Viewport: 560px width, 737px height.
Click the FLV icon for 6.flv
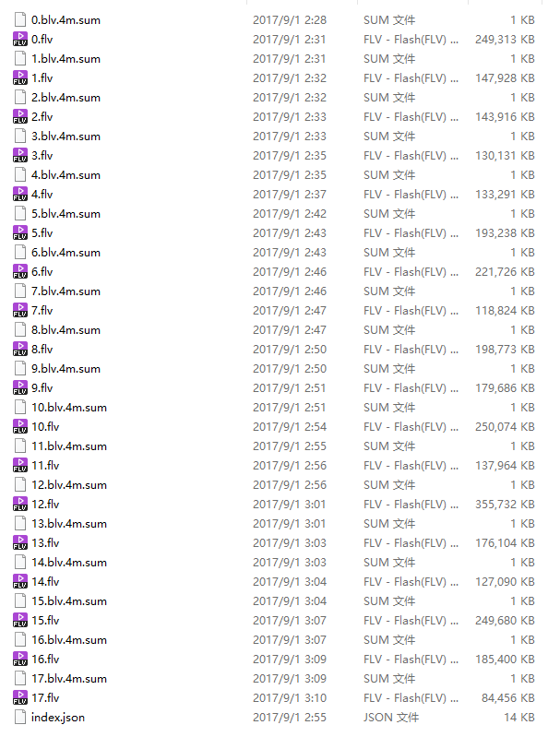(x=20, y=271)
